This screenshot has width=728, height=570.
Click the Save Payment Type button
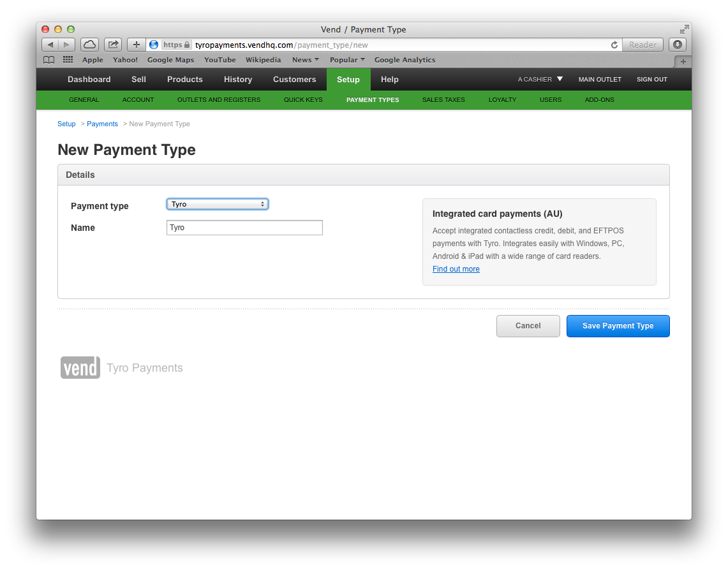tap(618, 326)
